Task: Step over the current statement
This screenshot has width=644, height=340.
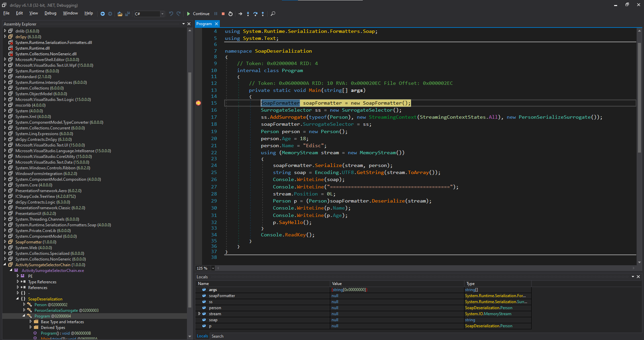Action: [255, 14]
